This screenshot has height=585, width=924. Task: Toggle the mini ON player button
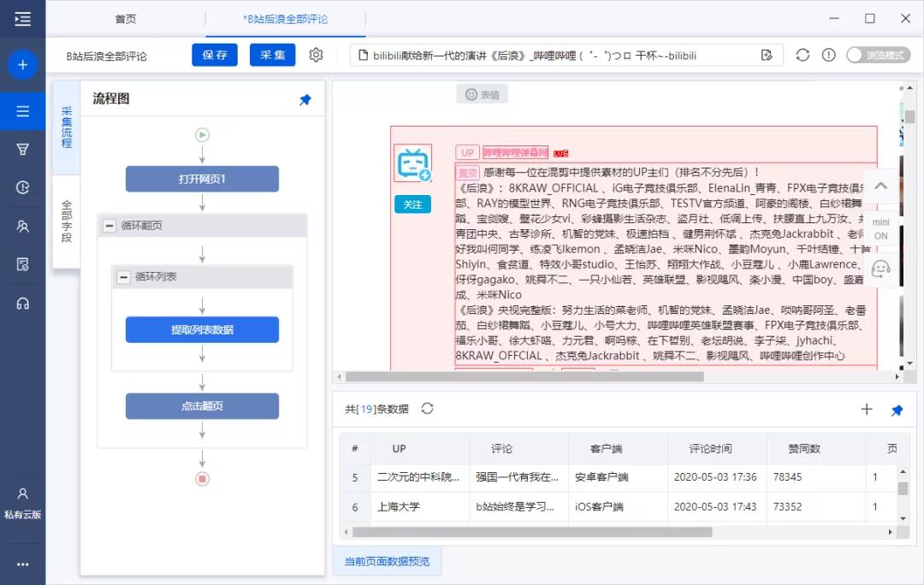point(881,228)
